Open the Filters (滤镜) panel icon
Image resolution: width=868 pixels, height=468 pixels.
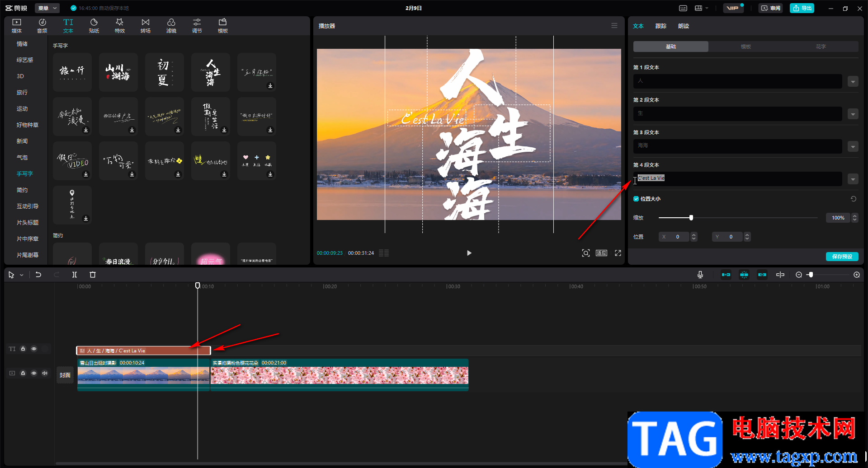click(x=171, y=26)
